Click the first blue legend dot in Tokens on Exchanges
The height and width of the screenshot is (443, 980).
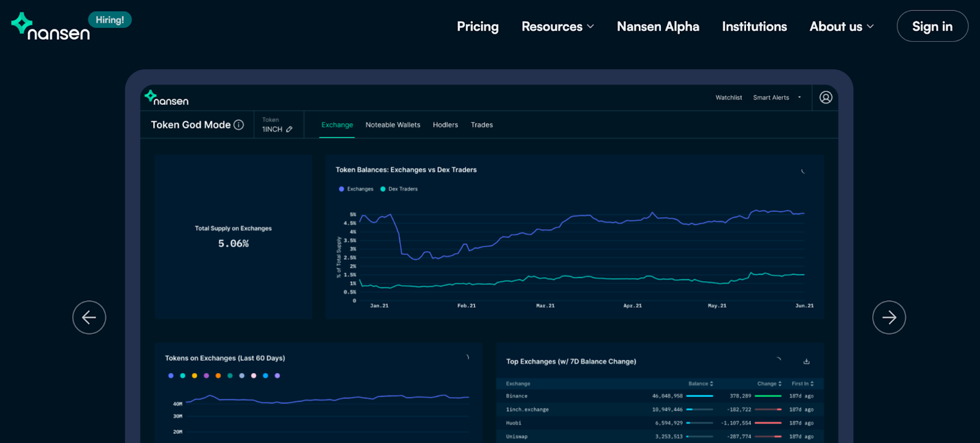[x=171, y=376]
